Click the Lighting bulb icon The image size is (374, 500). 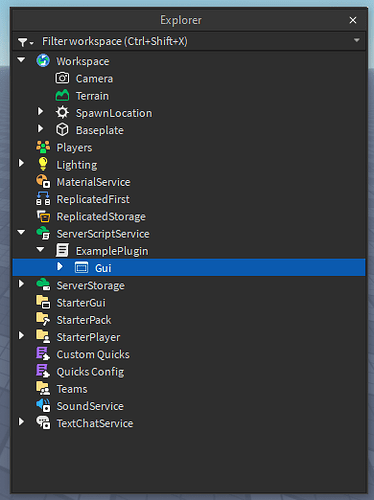[x=43, y=164]
